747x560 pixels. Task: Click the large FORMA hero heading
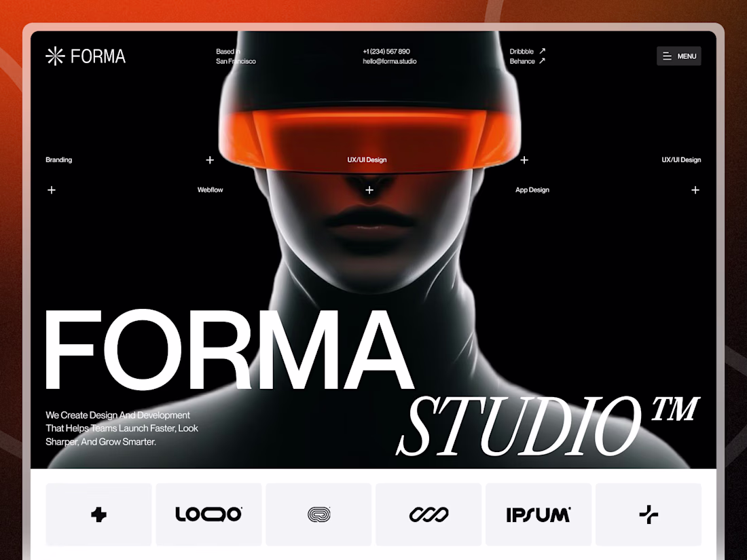[229, 350]
